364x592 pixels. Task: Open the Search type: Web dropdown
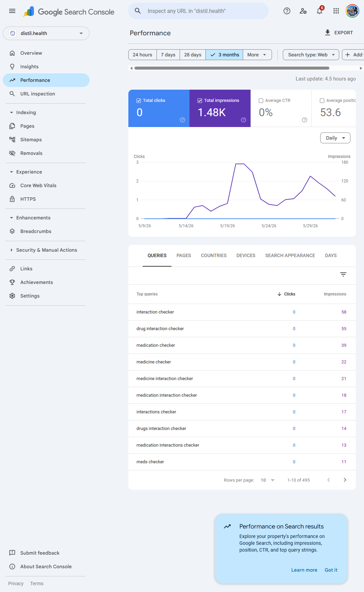click(x=311, y=55)
